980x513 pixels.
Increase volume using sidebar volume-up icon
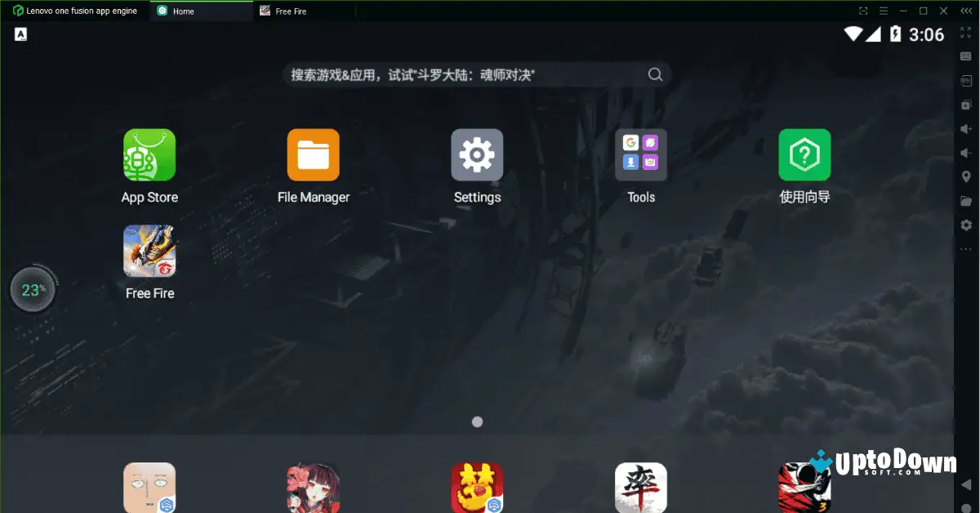pos(966,128)
